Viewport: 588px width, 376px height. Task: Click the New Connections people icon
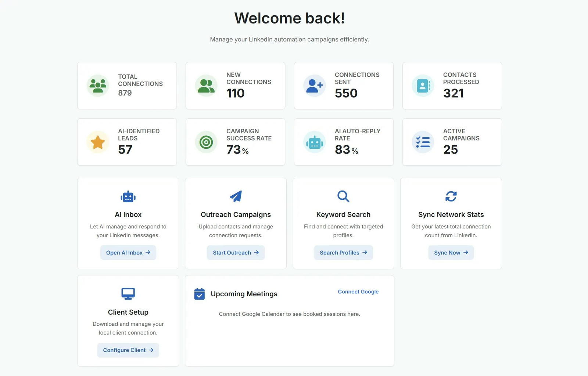[206, 86]
